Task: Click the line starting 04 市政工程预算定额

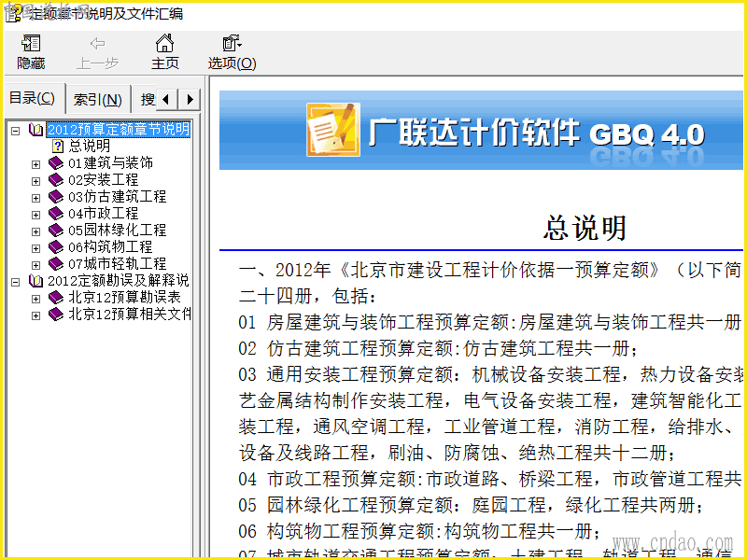Action: point(489,479)
